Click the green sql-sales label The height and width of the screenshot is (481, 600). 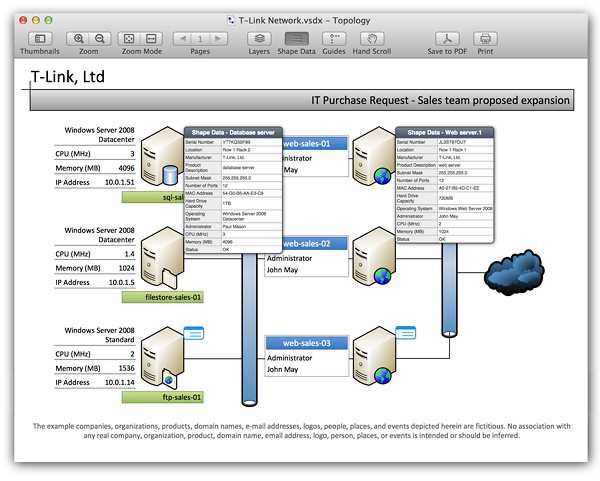[153, 197]
